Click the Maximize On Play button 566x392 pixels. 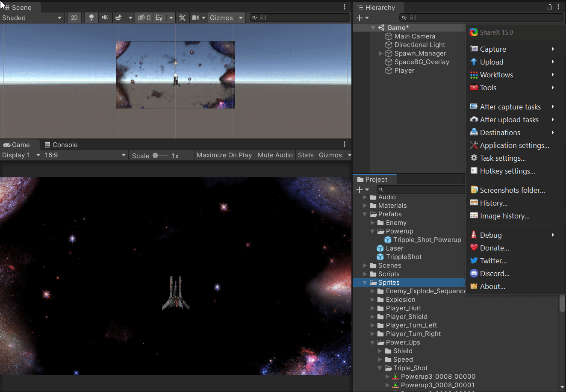[224, 155]
